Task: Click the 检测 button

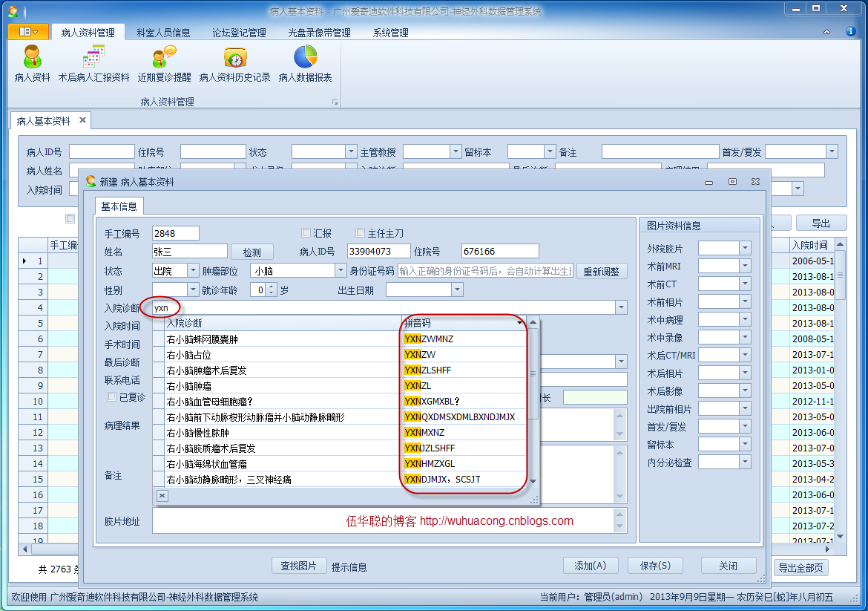Action: coord(252,252)
